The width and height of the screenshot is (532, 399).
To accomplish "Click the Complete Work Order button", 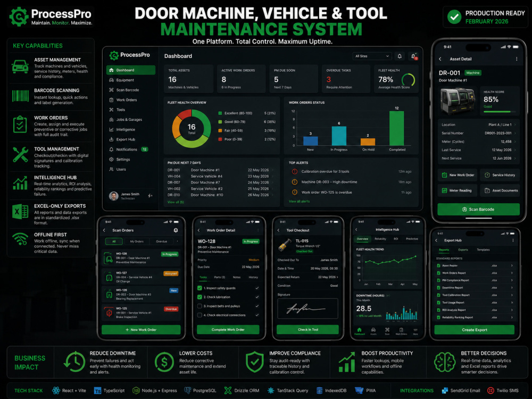I will [x=228, y=329].
